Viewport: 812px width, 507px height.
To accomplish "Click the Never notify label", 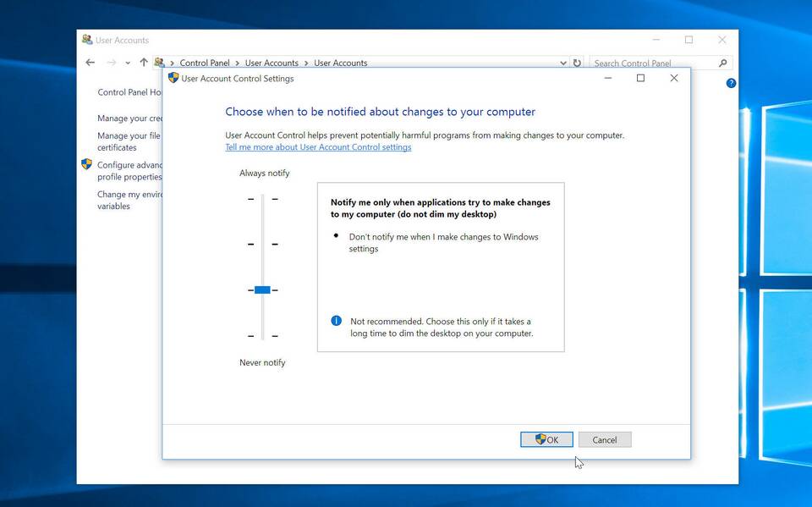I will pos(262,363).
